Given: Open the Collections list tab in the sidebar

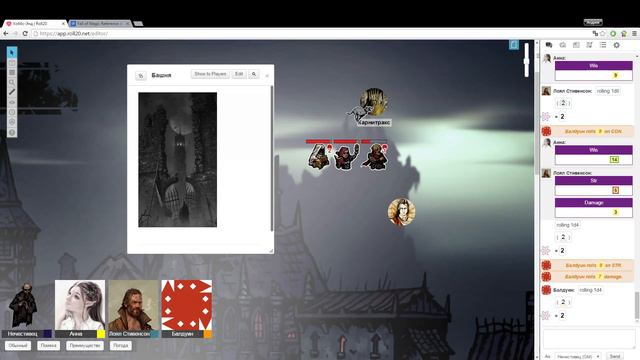Looking at the screenshot, I should click(x=603, y=45).
